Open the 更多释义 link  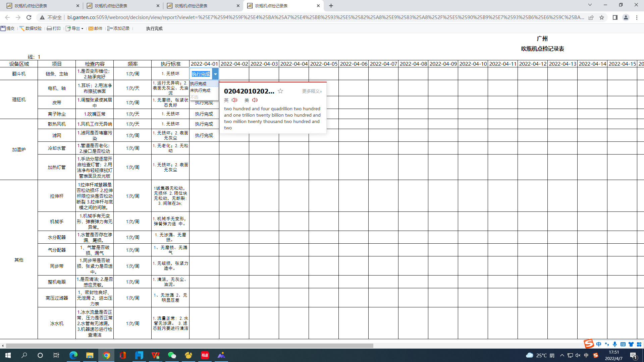312,91
